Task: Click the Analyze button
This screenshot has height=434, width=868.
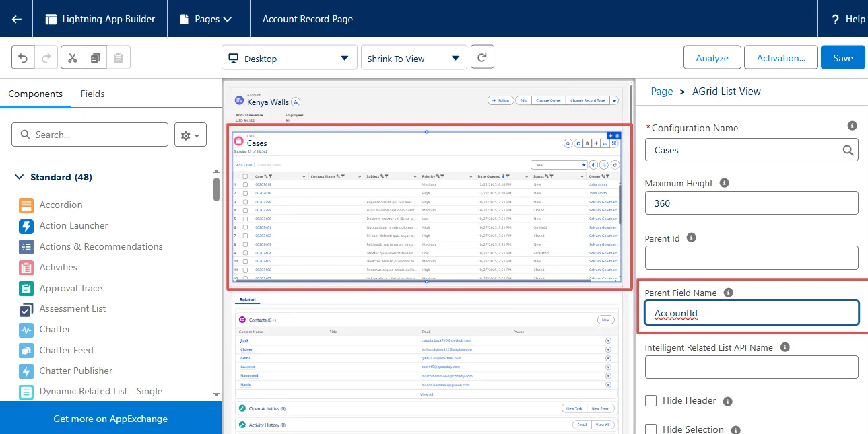Action: pyautogui.click(x=712, y=58)
